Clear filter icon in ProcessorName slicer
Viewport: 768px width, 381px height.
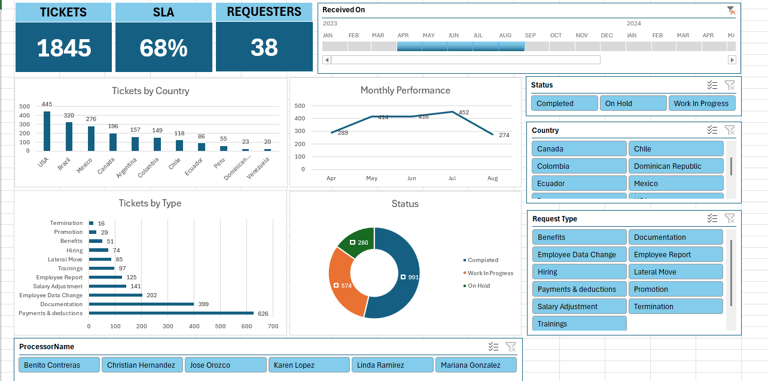coord(511,347)
